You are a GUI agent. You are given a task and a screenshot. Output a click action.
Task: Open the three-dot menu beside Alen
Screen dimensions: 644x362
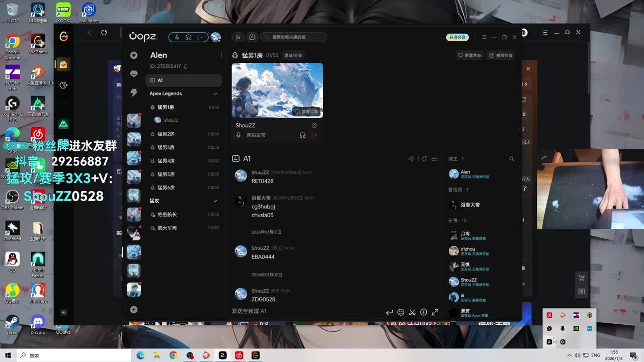221,55
